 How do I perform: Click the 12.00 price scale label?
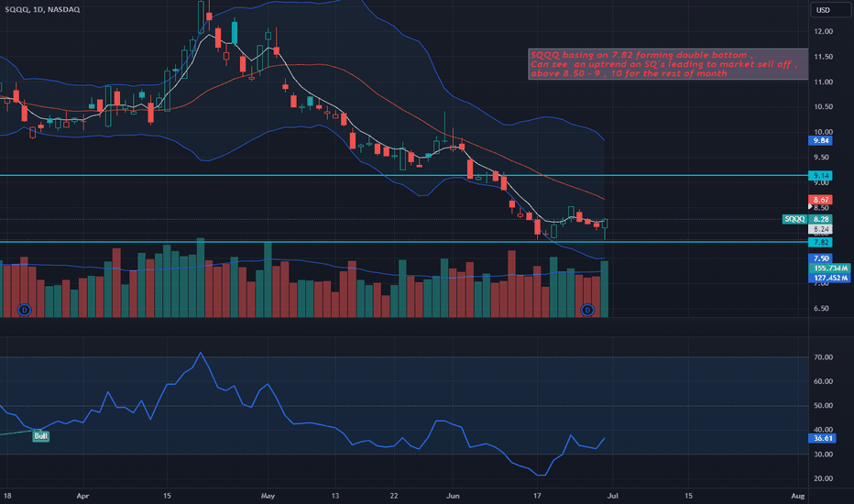pos(823,31)
